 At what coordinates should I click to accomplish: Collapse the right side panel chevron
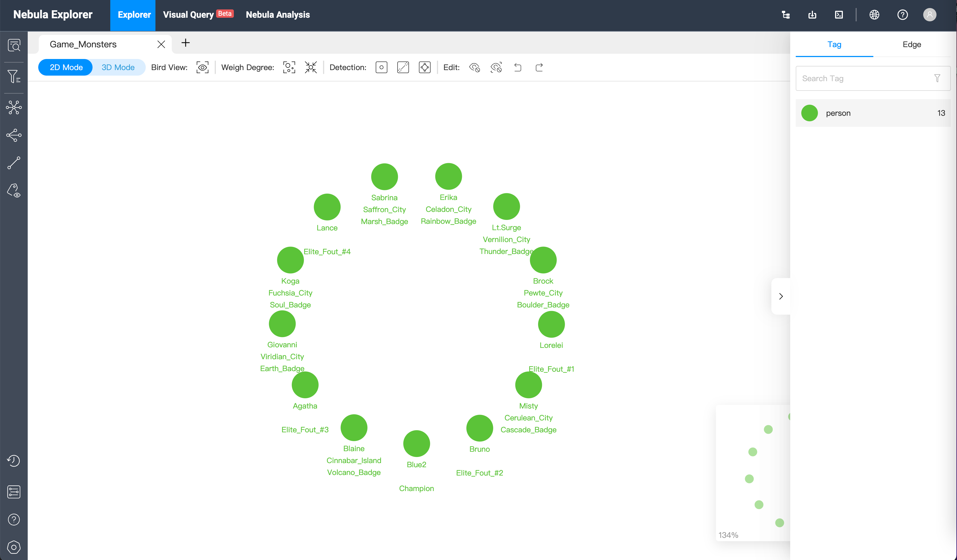[781, 296]
